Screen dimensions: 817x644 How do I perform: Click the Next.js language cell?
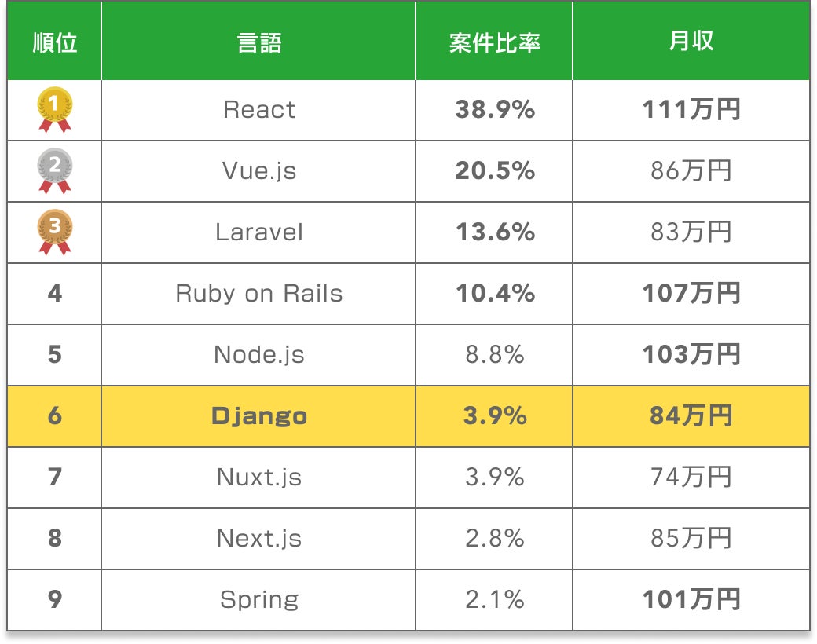coord(258,539)
